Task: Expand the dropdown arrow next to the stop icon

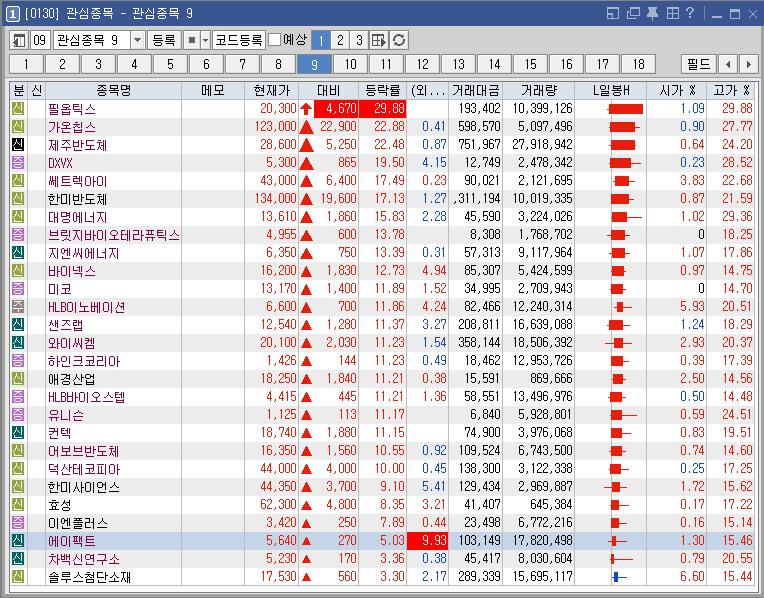Action: 205,40
